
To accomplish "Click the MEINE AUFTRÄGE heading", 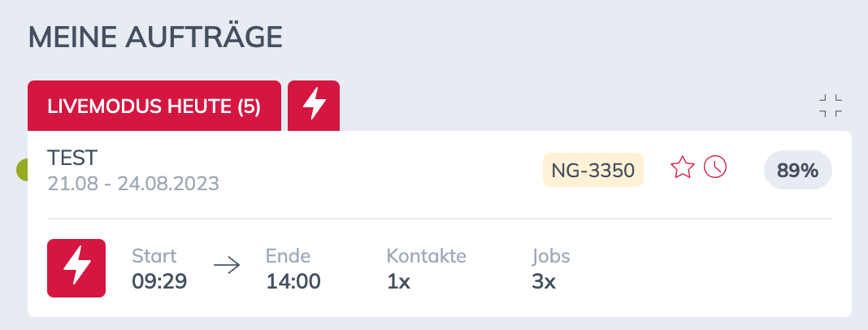I will pos(155,37).
